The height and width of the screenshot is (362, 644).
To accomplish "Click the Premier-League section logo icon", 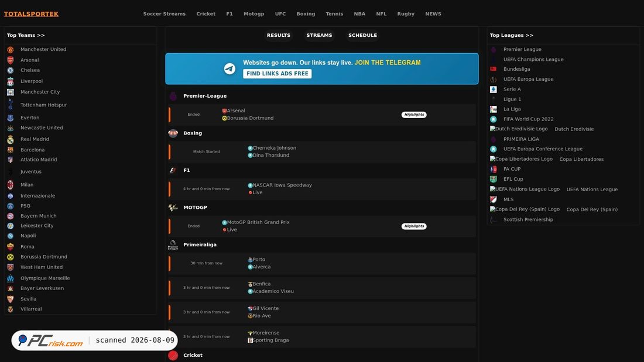I will (173, 96).
